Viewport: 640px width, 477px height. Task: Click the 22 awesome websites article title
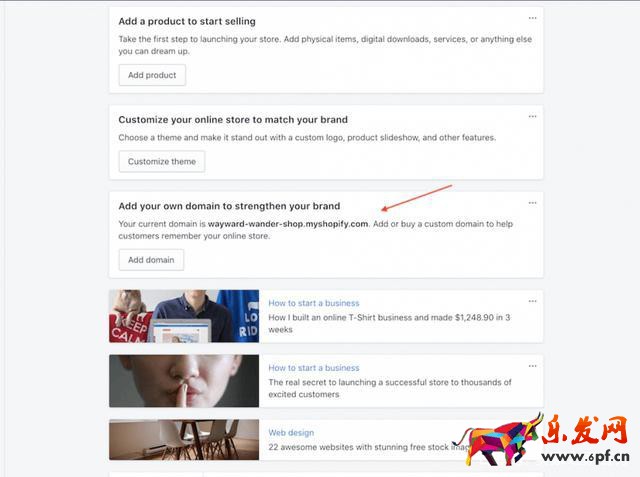click(x=367, y=447)
